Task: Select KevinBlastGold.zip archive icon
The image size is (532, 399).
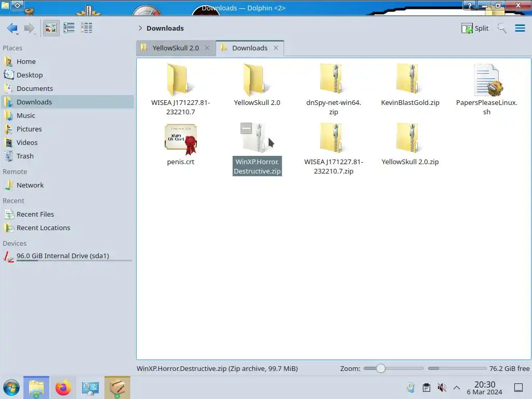Action: (410, 79)
